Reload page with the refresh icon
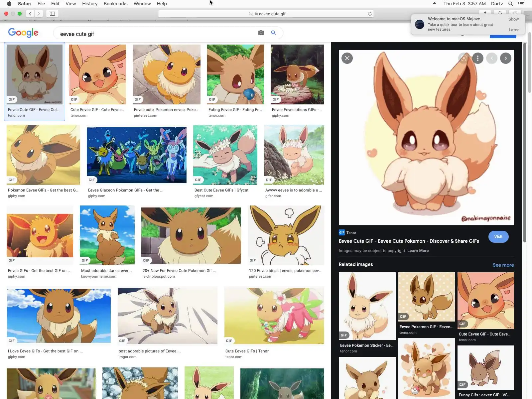The height and width of the screenshot is (399, 532). 370,14
